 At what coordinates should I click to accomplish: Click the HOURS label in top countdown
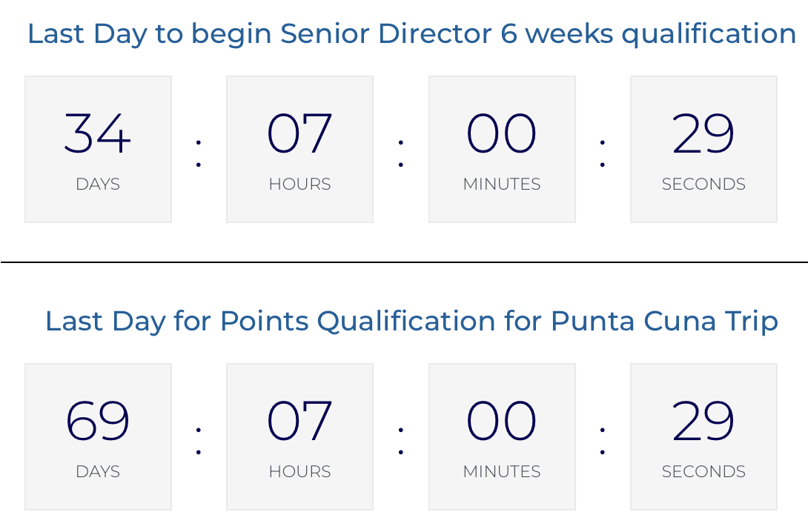[x=300, y=184]
